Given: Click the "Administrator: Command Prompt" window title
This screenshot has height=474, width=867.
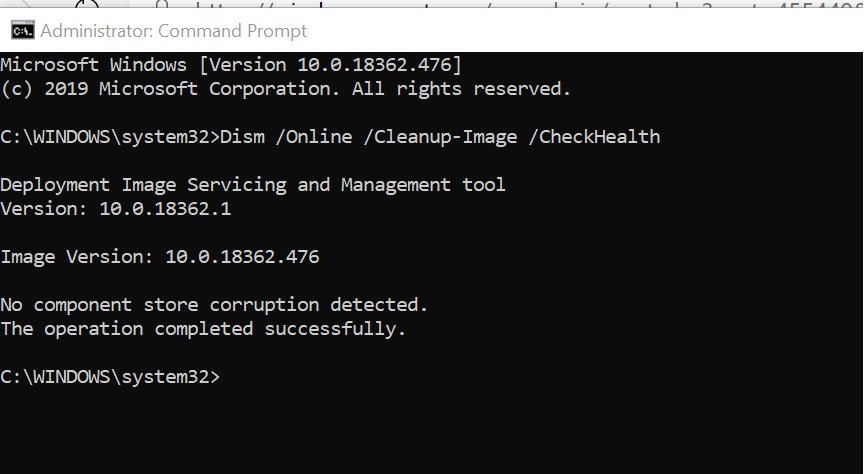Looking at the screenshot, I should tap(174, 31).
